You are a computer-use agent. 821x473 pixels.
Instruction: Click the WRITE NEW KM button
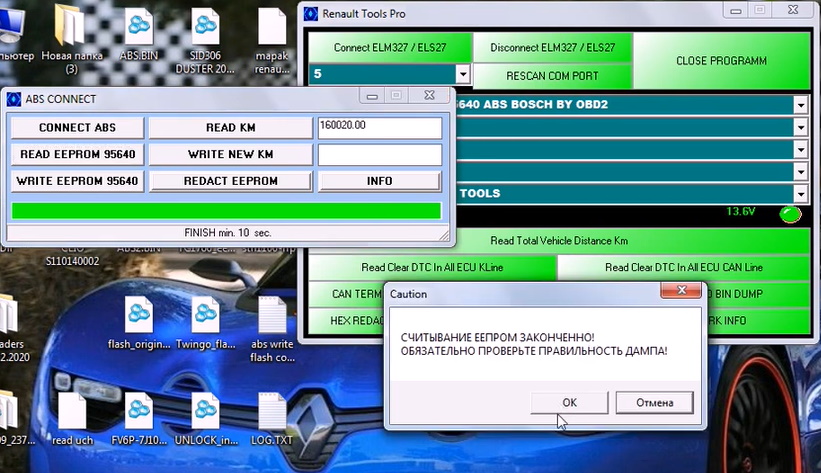pyautogui.click(x=230, y=154)
